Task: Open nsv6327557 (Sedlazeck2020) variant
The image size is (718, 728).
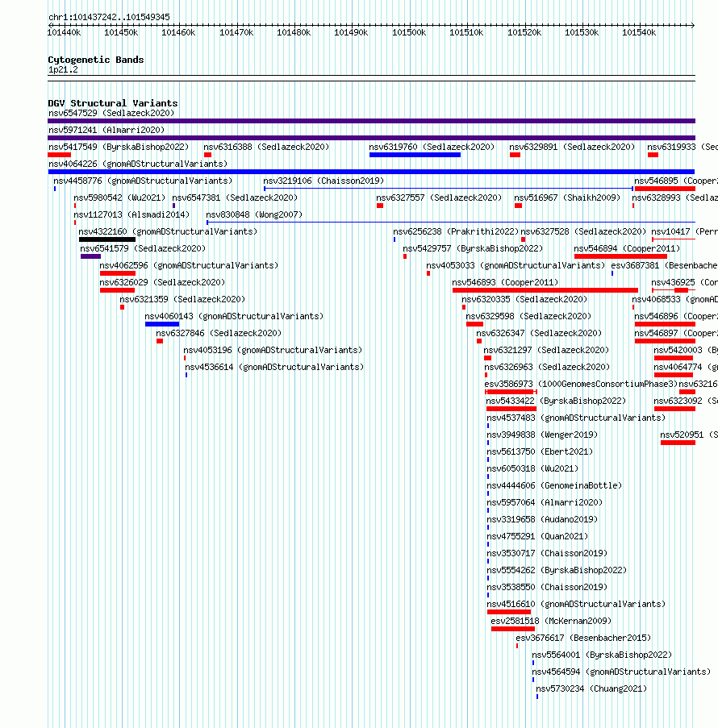Action: (439, 198)
